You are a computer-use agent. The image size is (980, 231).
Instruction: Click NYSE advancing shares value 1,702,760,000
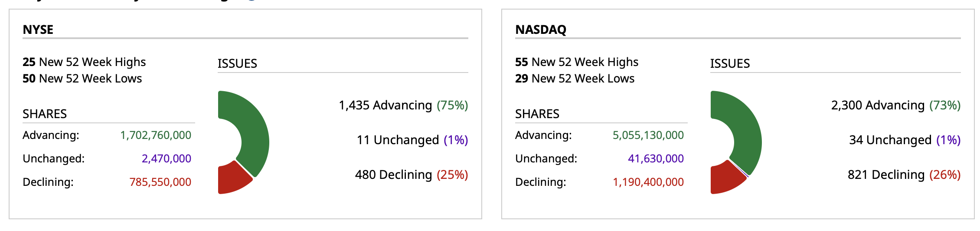[156, 135]
